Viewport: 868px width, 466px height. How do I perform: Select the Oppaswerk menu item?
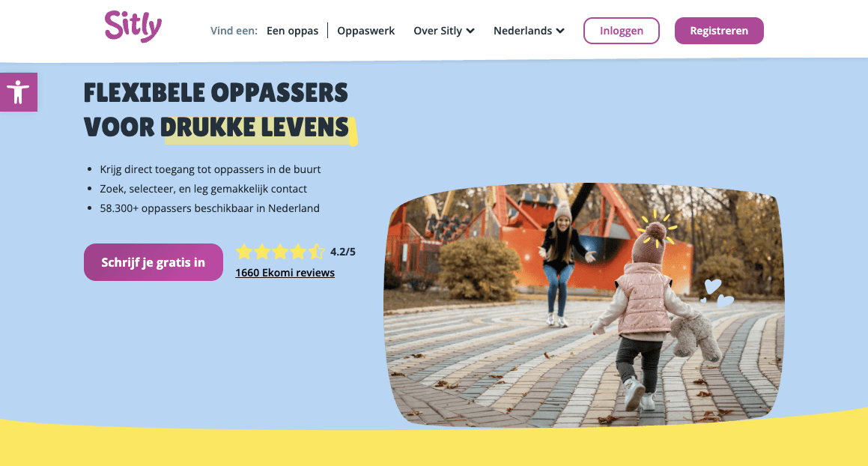click(366, 31)
